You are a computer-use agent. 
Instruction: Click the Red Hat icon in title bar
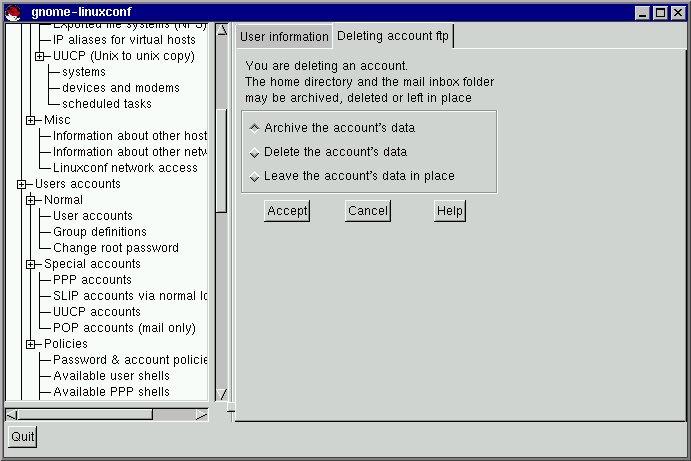(x=13, y=12)
